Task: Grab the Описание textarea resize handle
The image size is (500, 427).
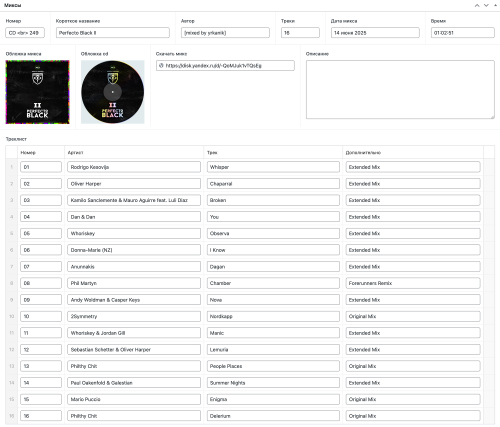Action: click(492, 116)
